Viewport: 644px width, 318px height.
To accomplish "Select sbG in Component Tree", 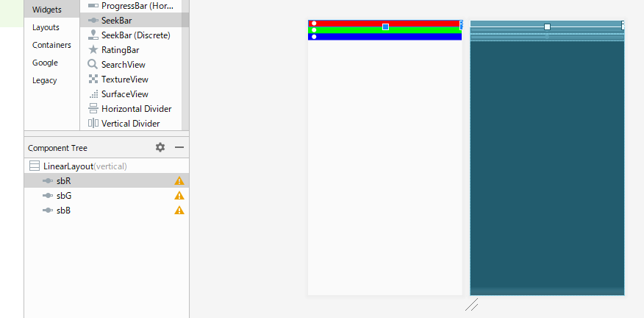I will tap(107, 195).
